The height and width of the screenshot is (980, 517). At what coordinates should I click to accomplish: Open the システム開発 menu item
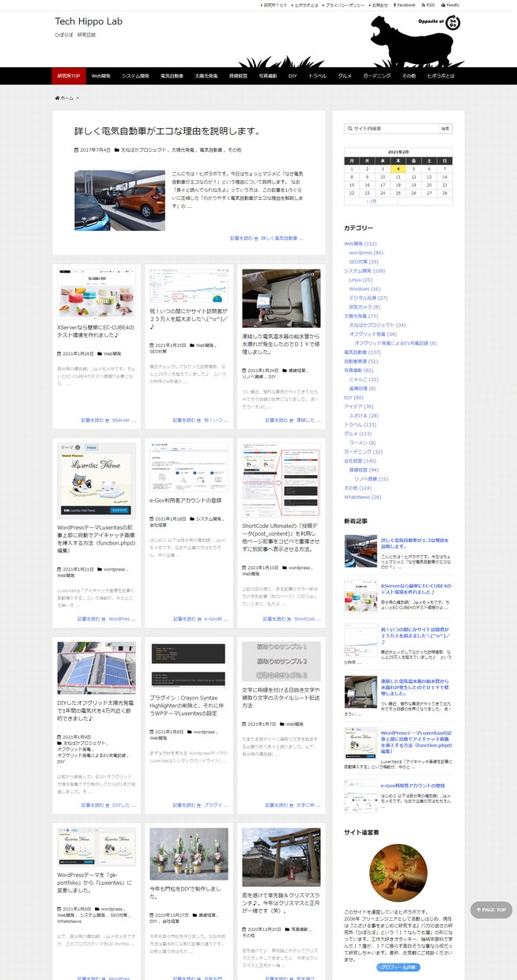(x=135, y=76)
